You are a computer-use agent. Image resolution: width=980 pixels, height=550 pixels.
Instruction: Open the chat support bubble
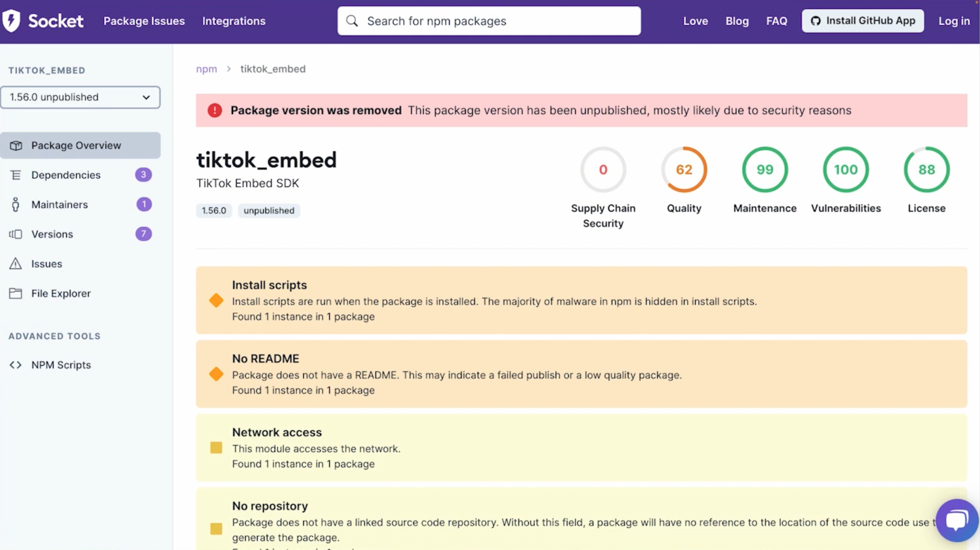[x=957, y=521]
